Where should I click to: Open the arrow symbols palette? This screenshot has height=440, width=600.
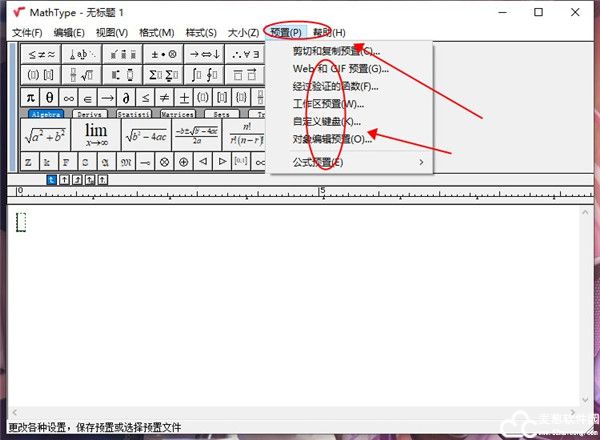(x=203, y=54)
